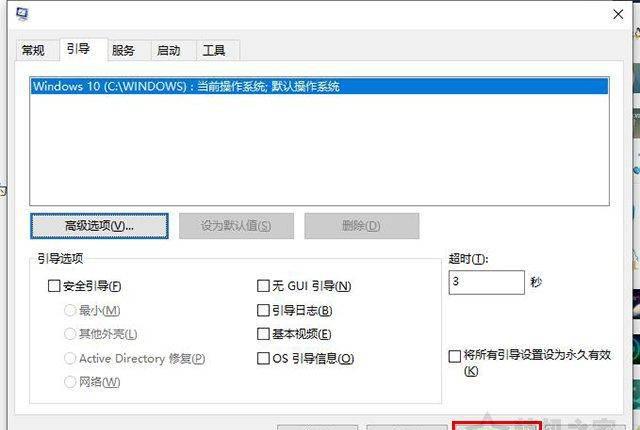Close the System Configuration dialog
This screenshot has height=430, width=640.
(x=618, y=14)
